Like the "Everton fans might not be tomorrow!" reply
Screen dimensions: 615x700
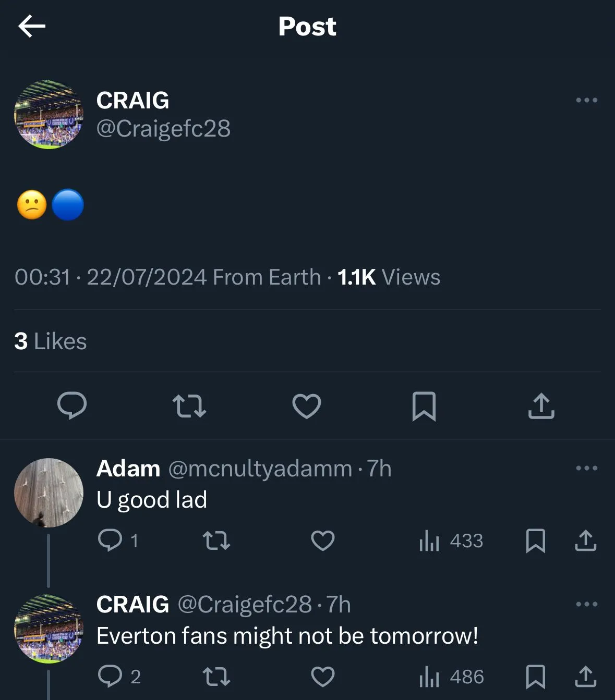pos(323,677)
